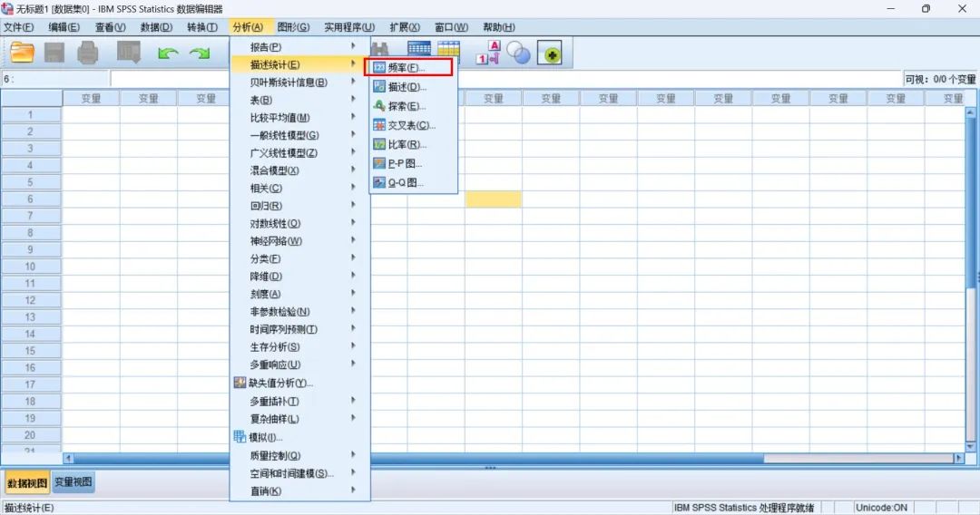Expand the 报告(P) submenu arrow

pyautogui.click(x=353, y=46)
